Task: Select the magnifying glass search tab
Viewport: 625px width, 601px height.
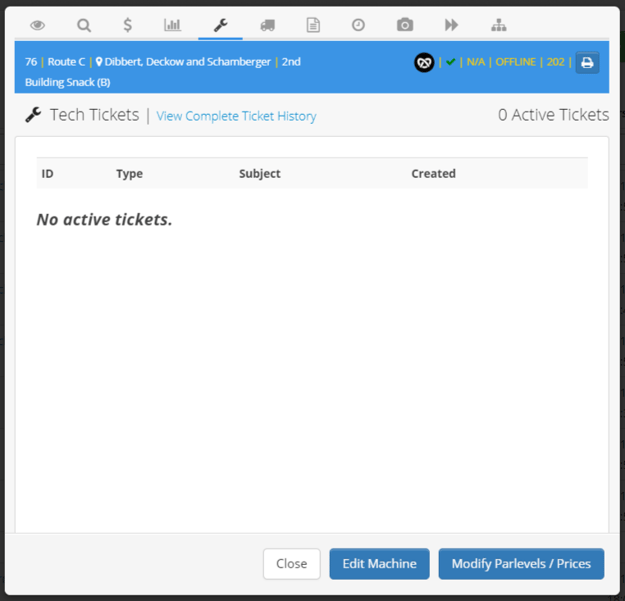Action: tap(84, 26)
